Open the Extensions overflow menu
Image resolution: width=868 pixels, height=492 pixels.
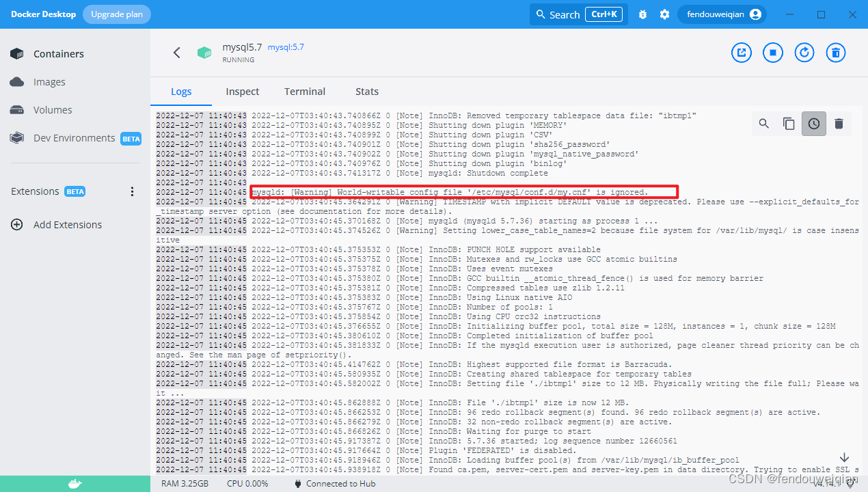[x=132, y=191]
